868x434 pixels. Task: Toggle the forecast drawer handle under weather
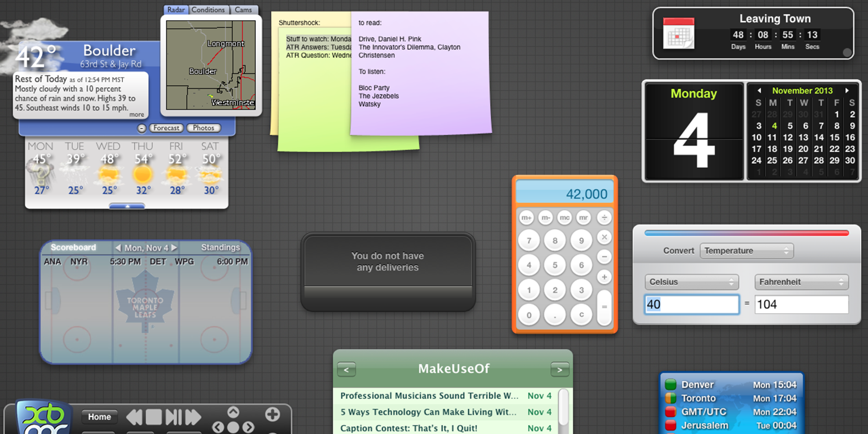(127, 206)
